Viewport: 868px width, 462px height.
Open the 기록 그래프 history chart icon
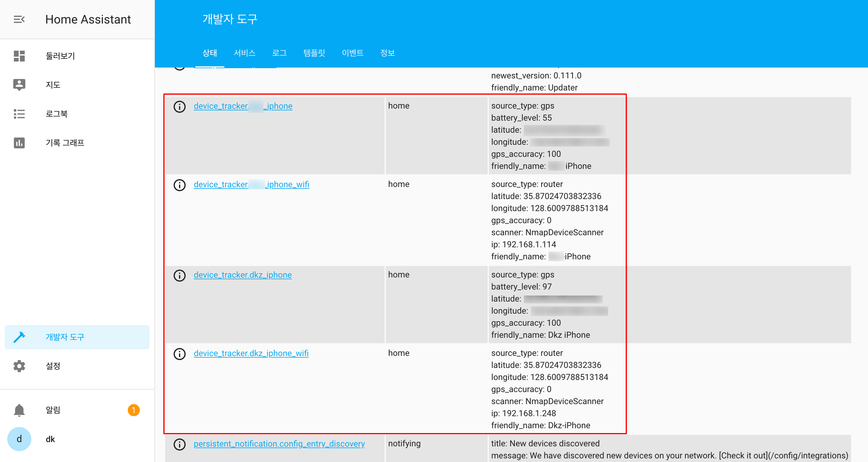19,143
